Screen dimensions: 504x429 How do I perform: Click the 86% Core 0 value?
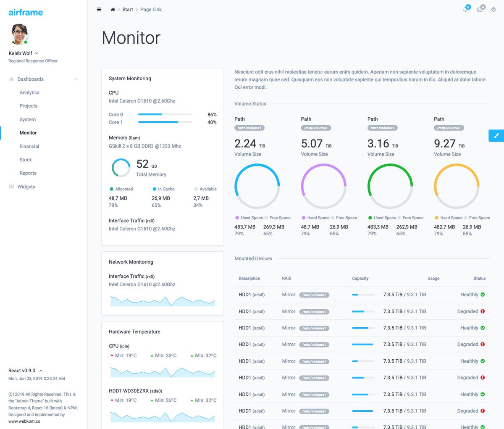[212, 114]
